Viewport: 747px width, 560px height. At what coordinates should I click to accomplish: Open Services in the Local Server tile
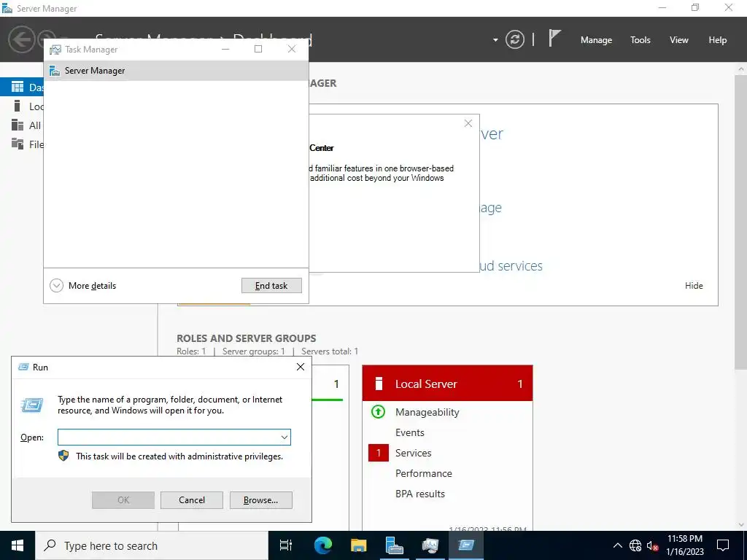(x=414, y=453)
